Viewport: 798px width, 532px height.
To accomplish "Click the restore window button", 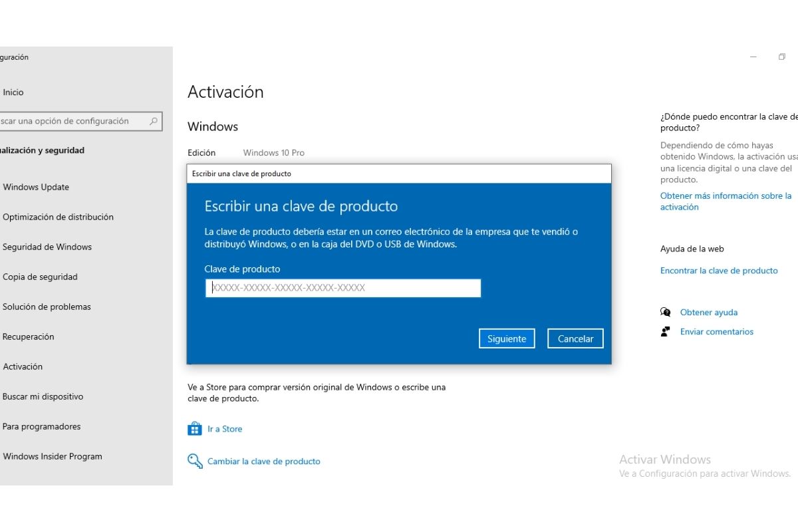I will (782, 57).
